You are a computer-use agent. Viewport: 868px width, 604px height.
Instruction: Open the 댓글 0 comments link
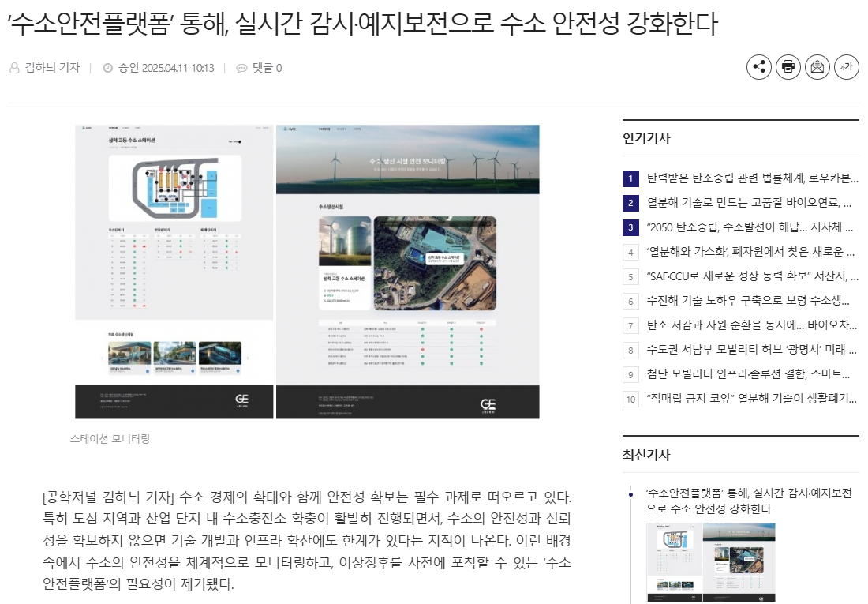click(267, 68)
